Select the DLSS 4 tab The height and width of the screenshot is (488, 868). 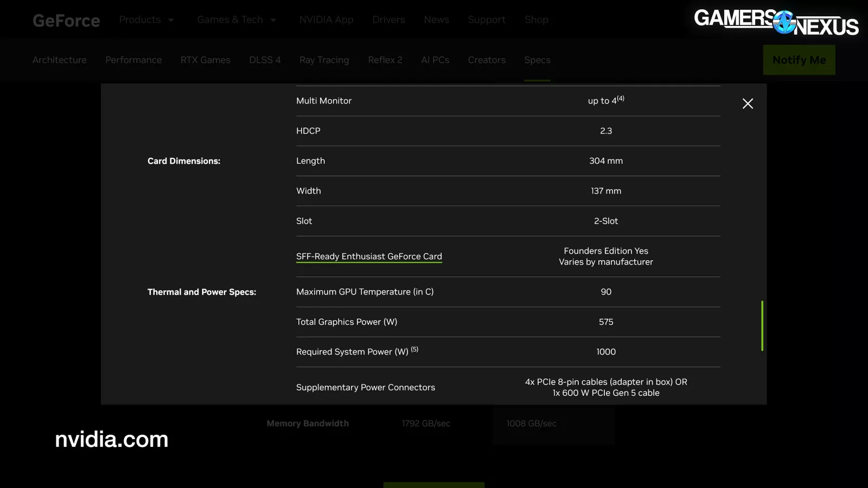(265, 60)
